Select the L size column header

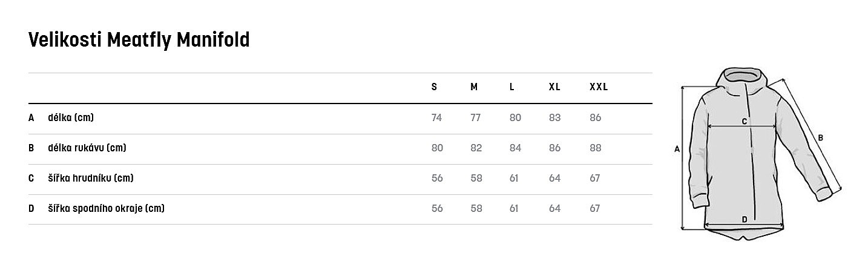512,87
